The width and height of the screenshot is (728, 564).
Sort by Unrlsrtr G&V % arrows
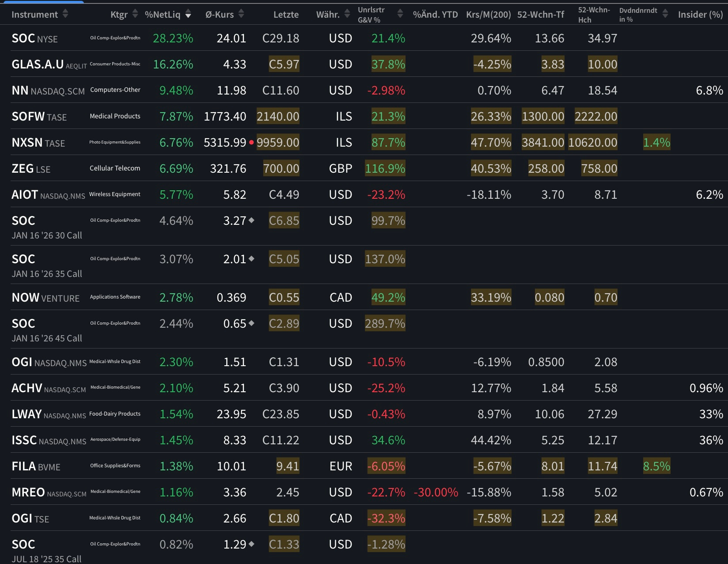[x=400, y=14]
